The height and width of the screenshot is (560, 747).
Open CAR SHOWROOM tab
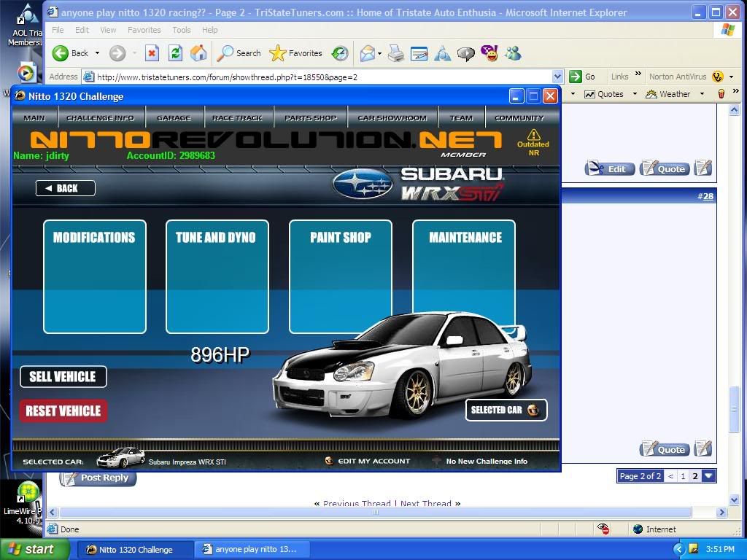click(x=392, y=117)
